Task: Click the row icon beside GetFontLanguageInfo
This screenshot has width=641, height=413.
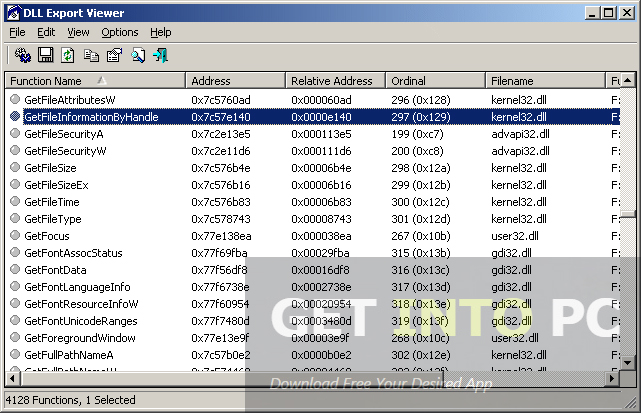Action: tap(15, 287)
